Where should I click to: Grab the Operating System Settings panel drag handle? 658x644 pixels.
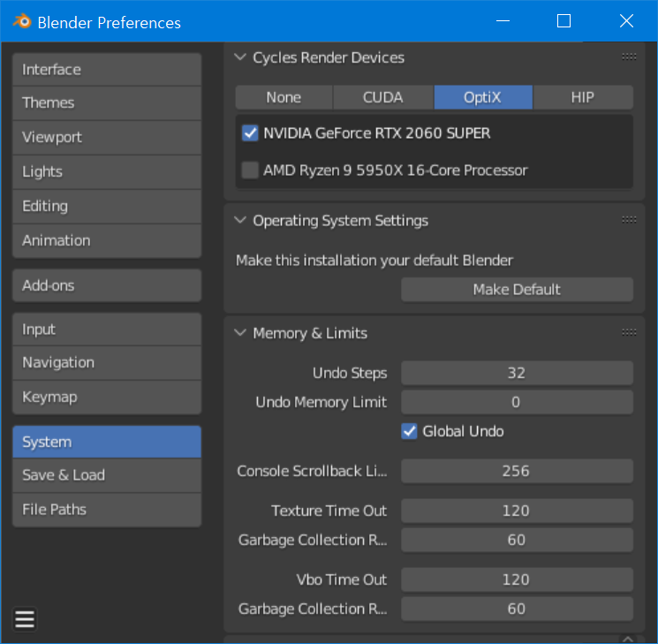tap(629, 220)
